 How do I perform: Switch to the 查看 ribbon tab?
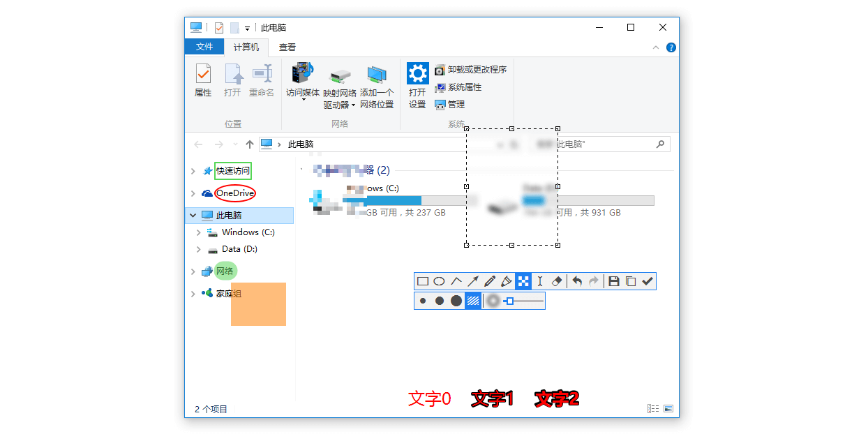(x=287, y=47)
